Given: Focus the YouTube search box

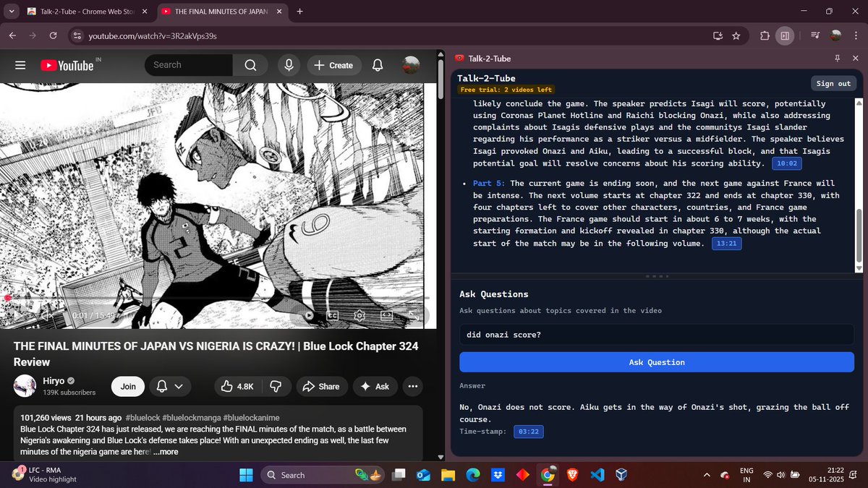Looking at the screenshot, I should (x=189, y=65).
